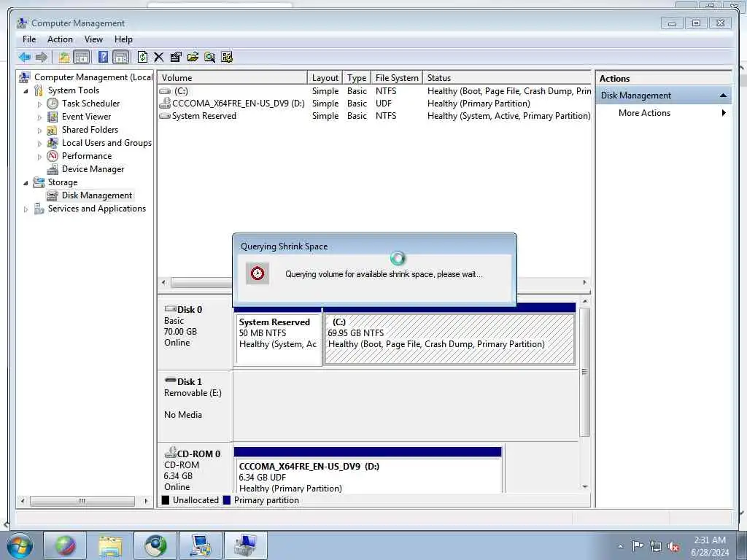Click the volume list scroll-right arrow
Image resolution: width=747 pixels, height=560 pixels.
click(x=584, y=282)
